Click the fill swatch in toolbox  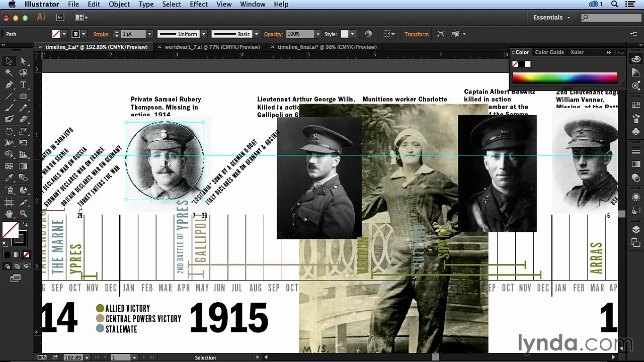click(10, 230)
